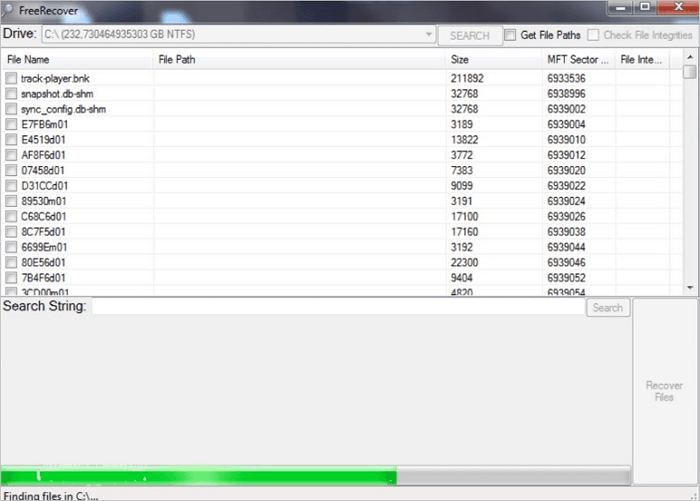
Task: Check the box for 8C7F5d01
Action: tap(11, 232)
